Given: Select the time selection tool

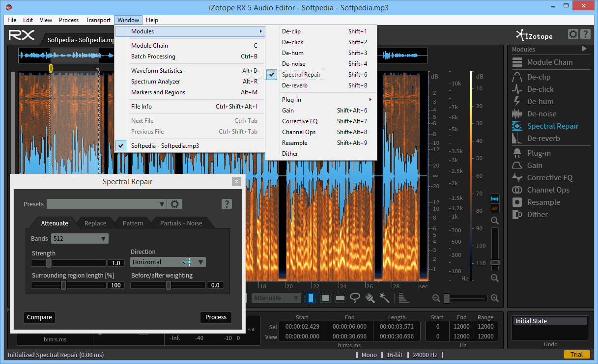Looking at the screenshot, I should tap(311, 298).
